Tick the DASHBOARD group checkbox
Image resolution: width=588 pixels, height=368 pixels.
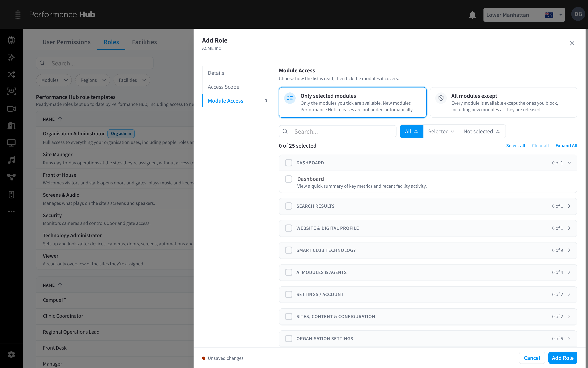tap(288, 163)
